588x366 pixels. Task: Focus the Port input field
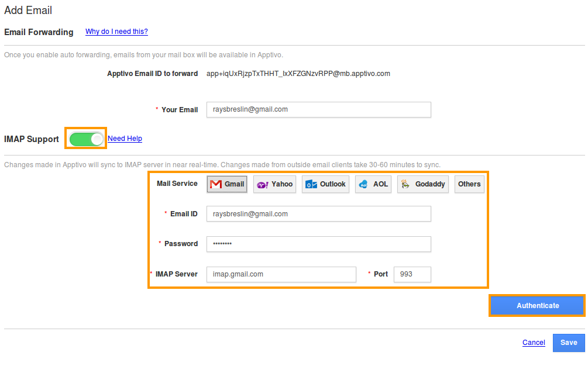[x=412, y=274]
